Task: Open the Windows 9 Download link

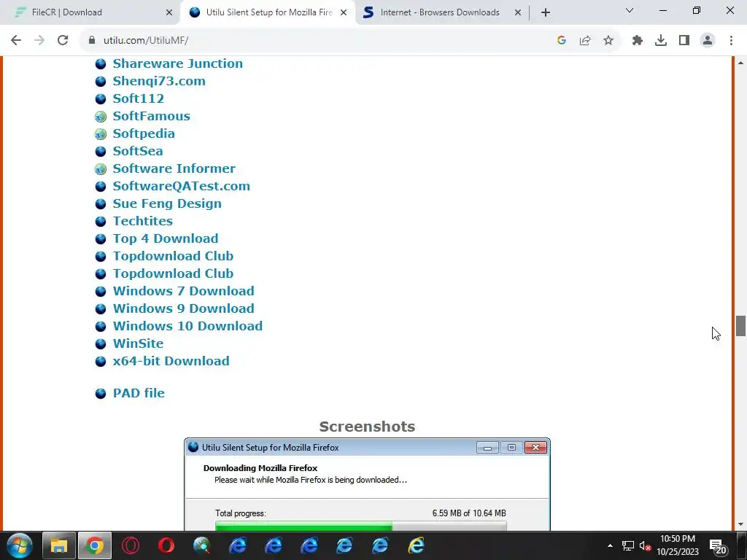Action: [x=183, y=308]
